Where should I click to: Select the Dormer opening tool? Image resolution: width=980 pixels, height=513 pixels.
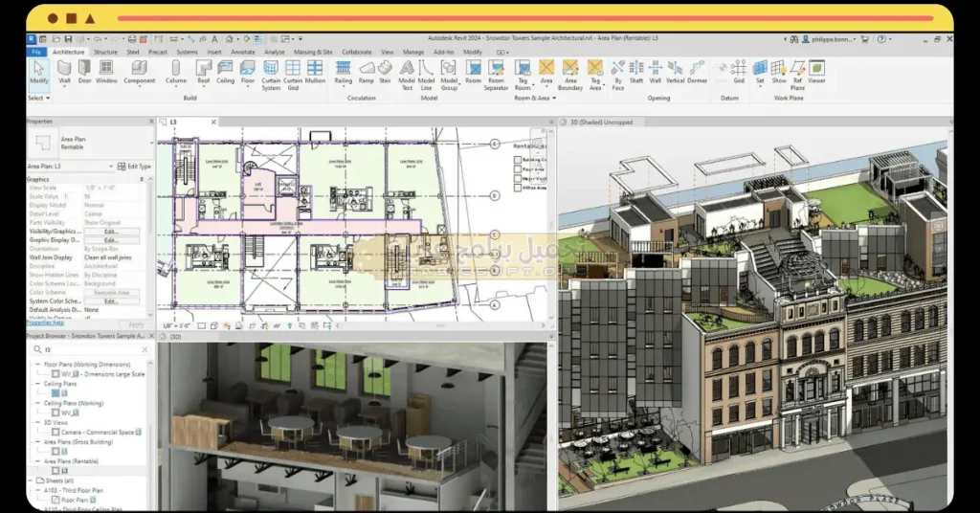(x=697, y=73)
